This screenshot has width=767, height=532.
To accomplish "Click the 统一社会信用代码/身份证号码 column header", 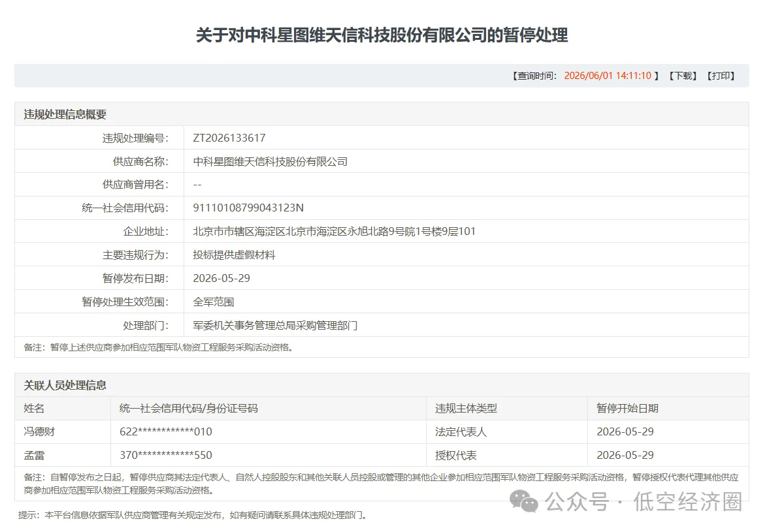I will coord(188,408).
